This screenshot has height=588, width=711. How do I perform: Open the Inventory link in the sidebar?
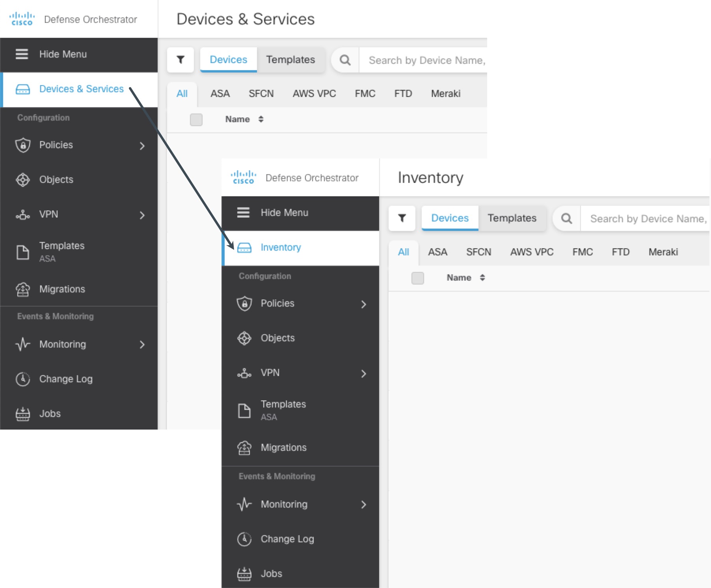coord(281,247)
